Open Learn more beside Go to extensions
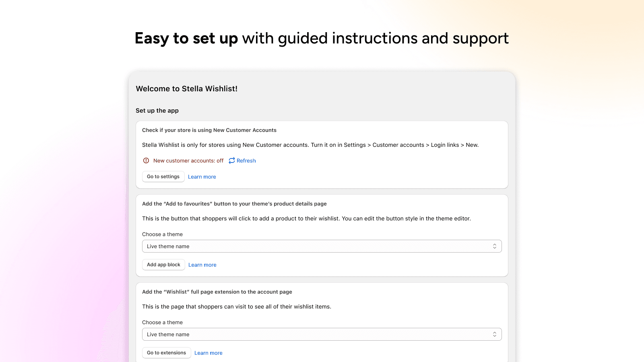 coord(208,353)
